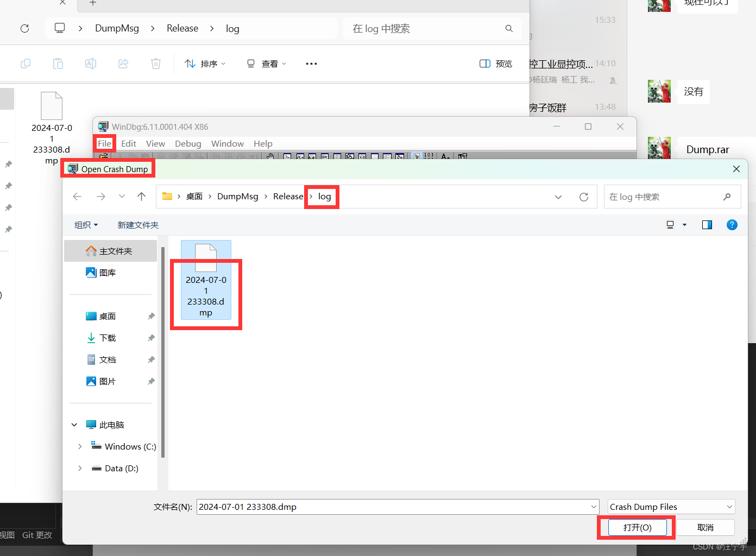Image resolution: width=756 pixels, height=556 pixels.
Task: Click the Delete trash icon in Explorer toolbar
Action: (156, 64)
